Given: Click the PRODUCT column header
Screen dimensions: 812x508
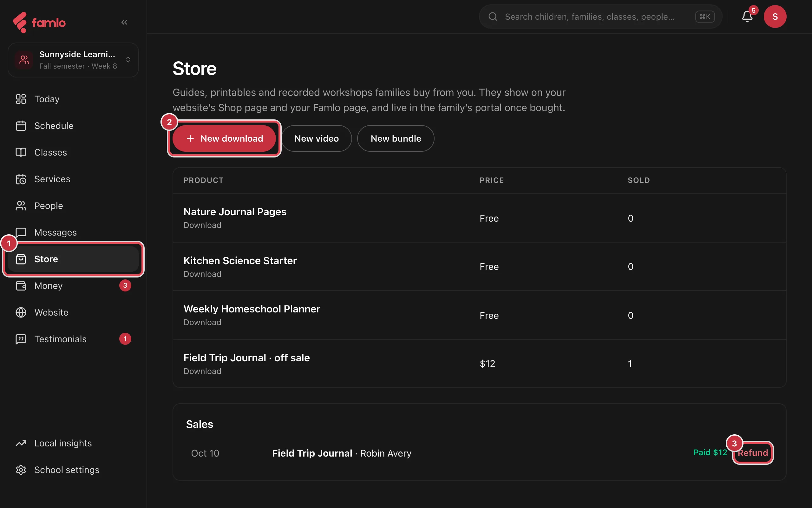Looking at the screenshot, I should pos(203,180).
